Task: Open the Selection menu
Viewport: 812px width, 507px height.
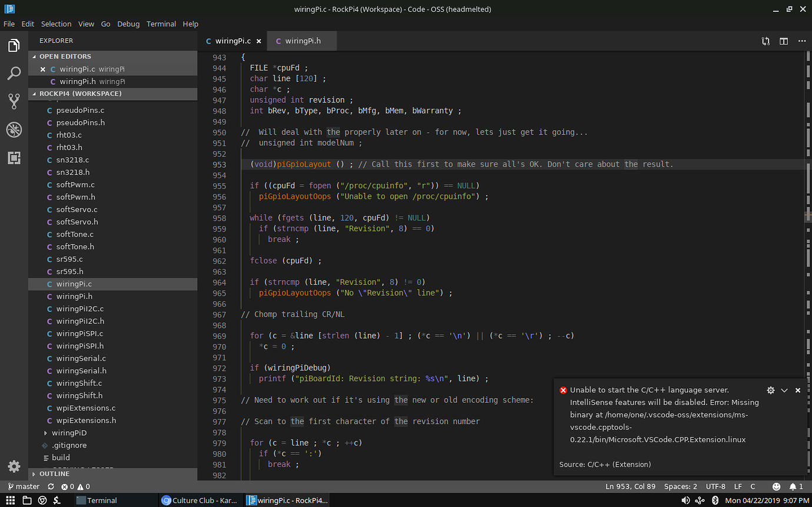Action: point(56,24)
